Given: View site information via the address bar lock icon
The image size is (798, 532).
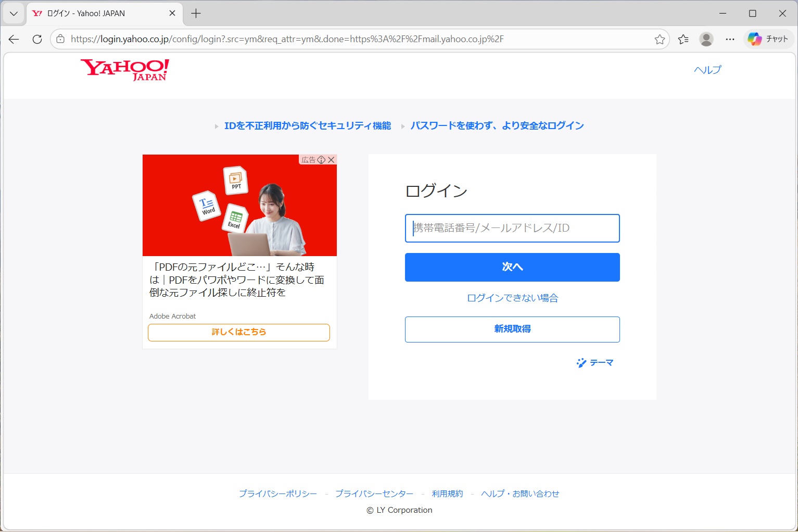Looking at the screenshot, I should pos(61,39).
